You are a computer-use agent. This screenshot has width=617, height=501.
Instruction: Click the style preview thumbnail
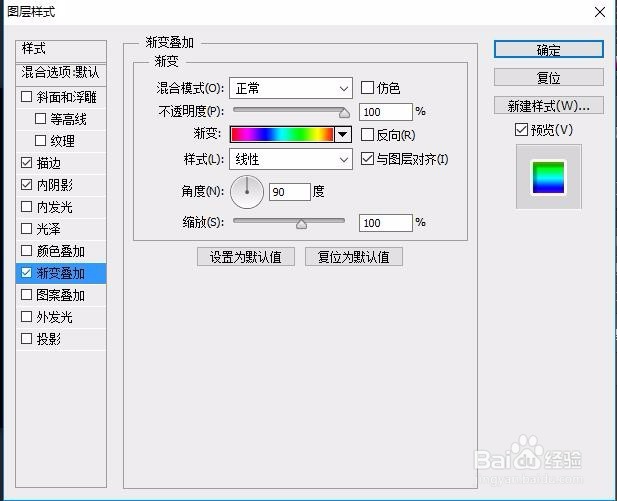(549, 177)
